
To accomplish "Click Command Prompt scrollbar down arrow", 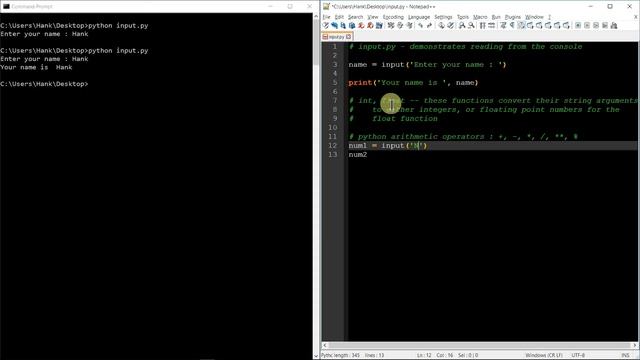I will pos(316,356).
